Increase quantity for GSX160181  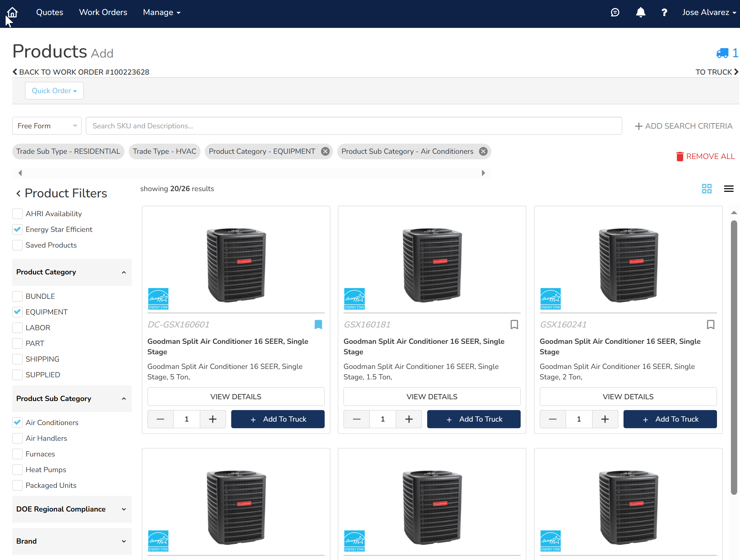(x=409, y=419)
